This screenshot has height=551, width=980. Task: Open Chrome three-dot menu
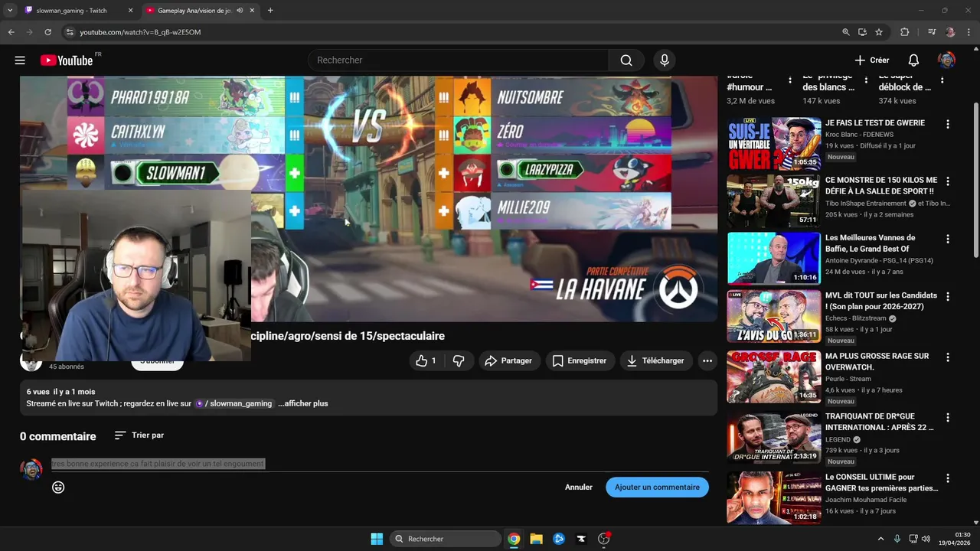[x=969, y=32]
